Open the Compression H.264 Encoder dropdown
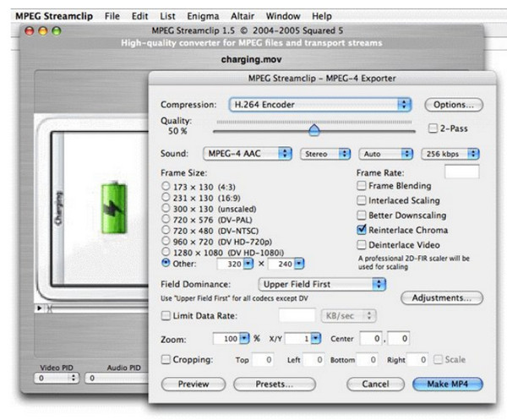The width and height of the screenshot is (507, 420). click(319, 105)
